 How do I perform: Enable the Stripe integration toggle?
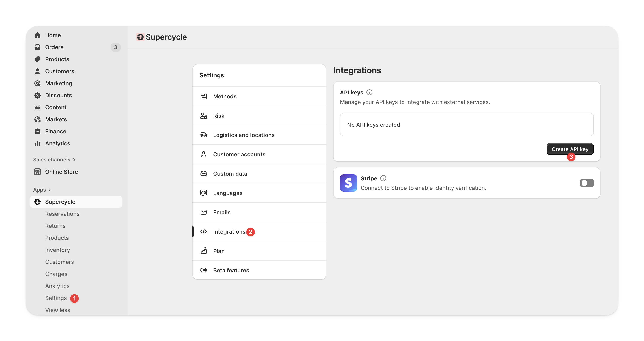(x=586, y=183)
